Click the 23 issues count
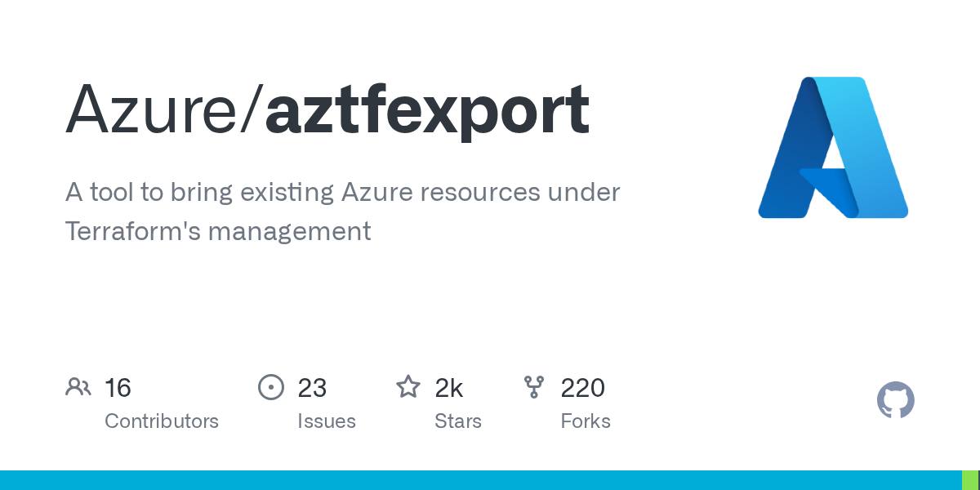980x490 pixels. [312, 388]
